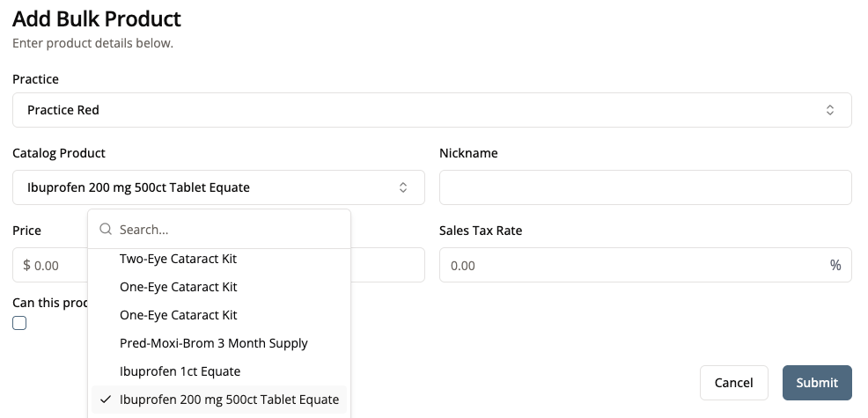Pick the Ibuprofen 1ct Equate option
The width and height of the screenshot is (868, 418).
click(180, 371)
